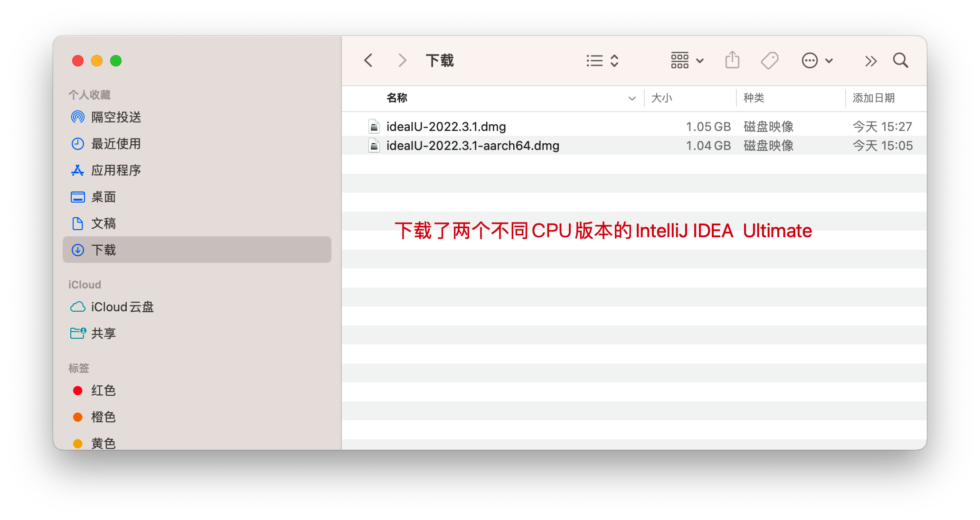Screen dimensions: 980x520
Task: Click the 个人收藏 section header
Action: coord(89,95)
